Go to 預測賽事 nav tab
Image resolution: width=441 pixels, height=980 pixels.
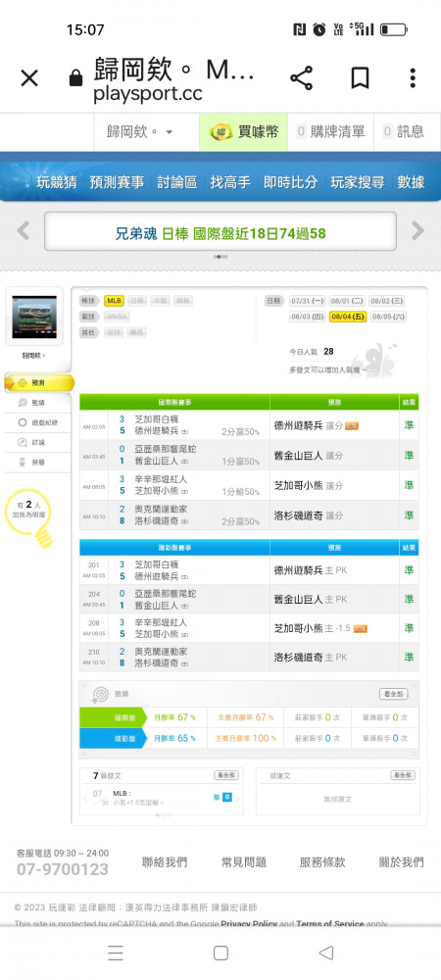click(117, 182)
